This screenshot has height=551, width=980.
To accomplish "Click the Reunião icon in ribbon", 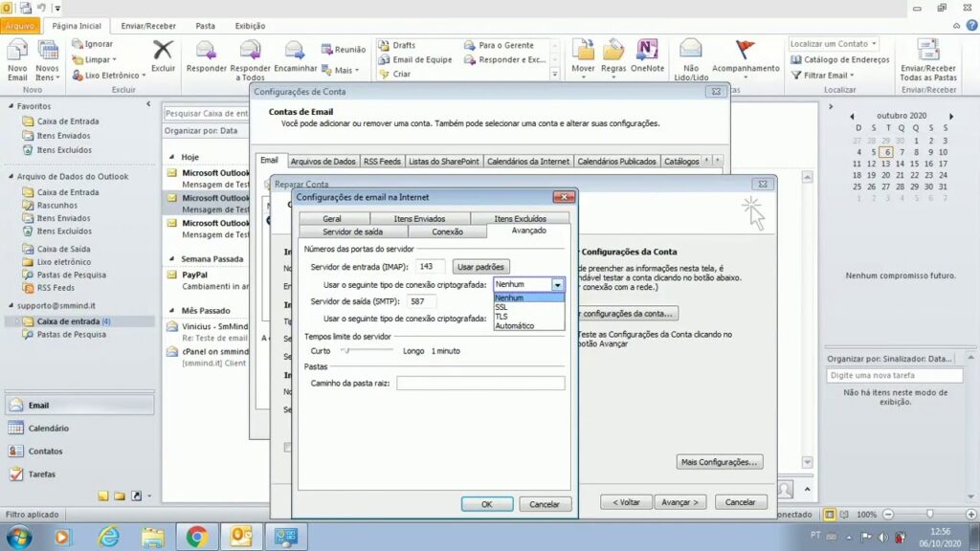I will [344, 50].
